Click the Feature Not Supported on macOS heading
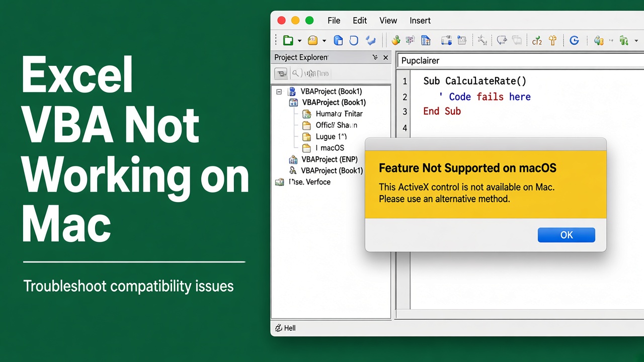Screen dimensions: 644x362 click(x=468, y=168)
